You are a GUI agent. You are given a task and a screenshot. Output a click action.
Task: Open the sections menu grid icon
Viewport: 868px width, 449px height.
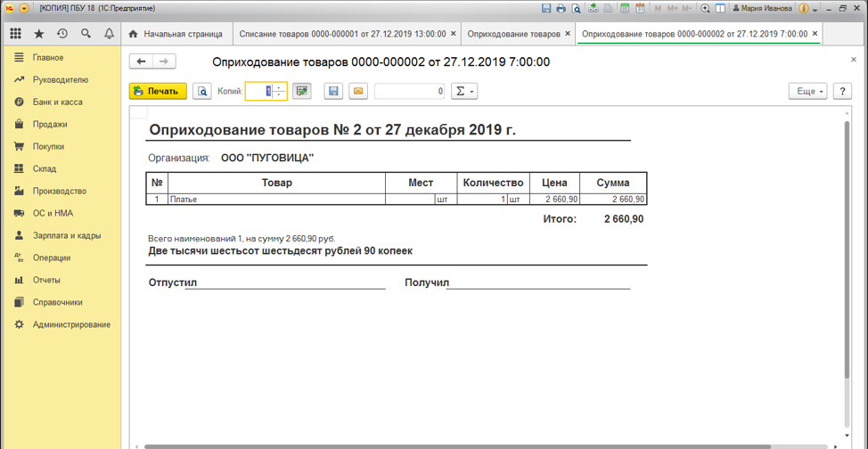pos(15,34)
